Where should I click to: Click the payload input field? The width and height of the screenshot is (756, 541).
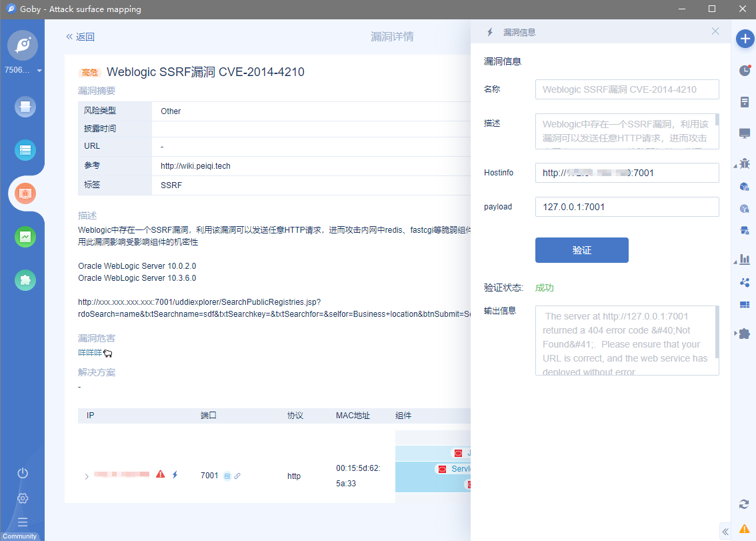point(627,207)
